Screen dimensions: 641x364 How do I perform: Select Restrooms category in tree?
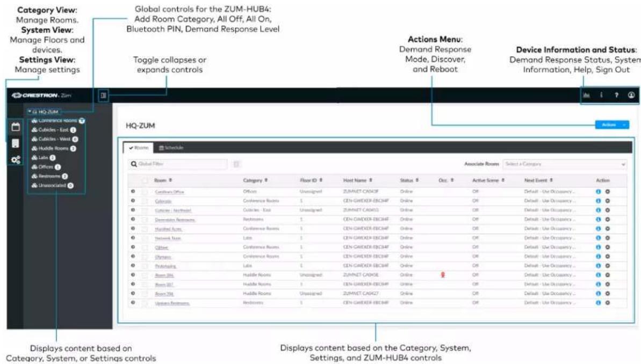[49, 177]
